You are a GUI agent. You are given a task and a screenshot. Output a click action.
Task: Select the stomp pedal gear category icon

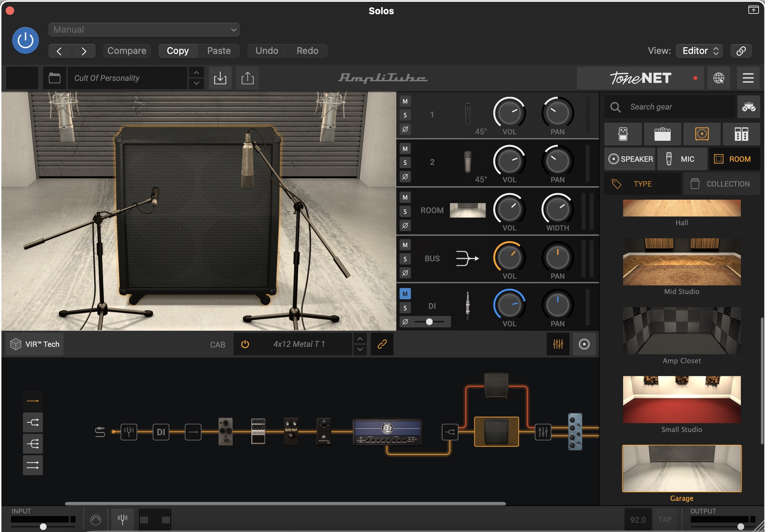click(x=623, y=134)
